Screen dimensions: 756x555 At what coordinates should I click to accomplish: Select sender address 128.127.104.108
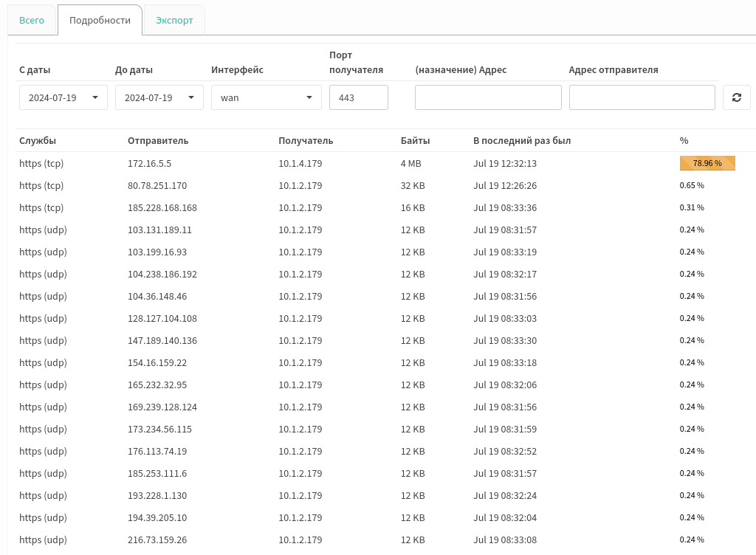pyautogui.click(x=162, y=318)
